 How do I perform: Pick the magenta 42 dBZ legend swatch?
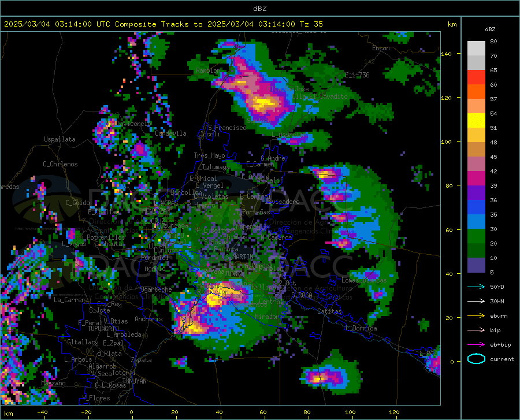pyautogui.click(x=476, y=179)
